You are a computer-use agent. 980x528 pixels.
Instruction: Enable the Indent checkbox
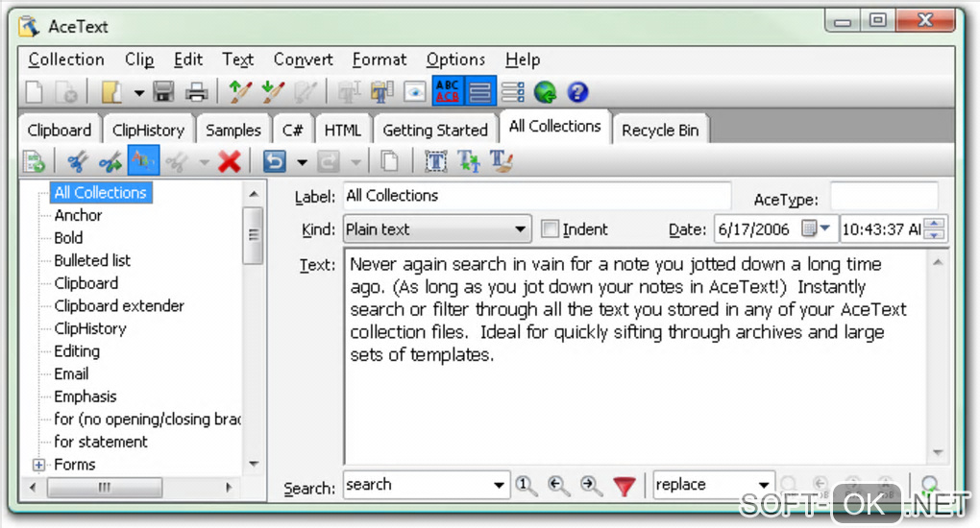550,229
